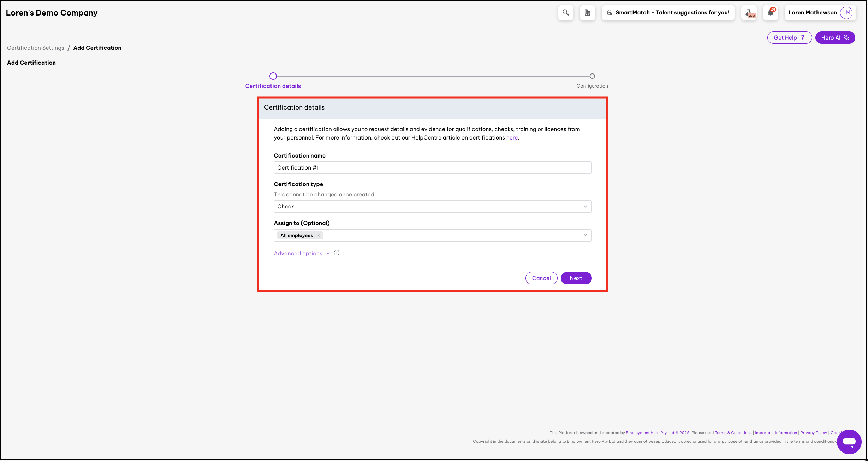Open the Assign to dropdown arrow
868x461 pixels.
[x=585, y=235]
